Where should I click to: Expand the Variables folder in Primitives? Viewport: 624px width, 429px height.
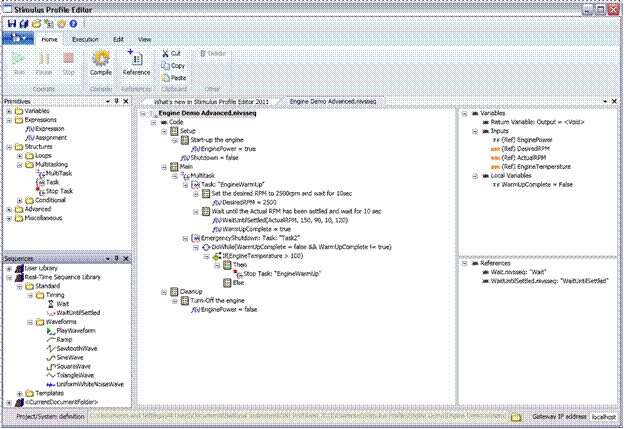click(9, 110)
